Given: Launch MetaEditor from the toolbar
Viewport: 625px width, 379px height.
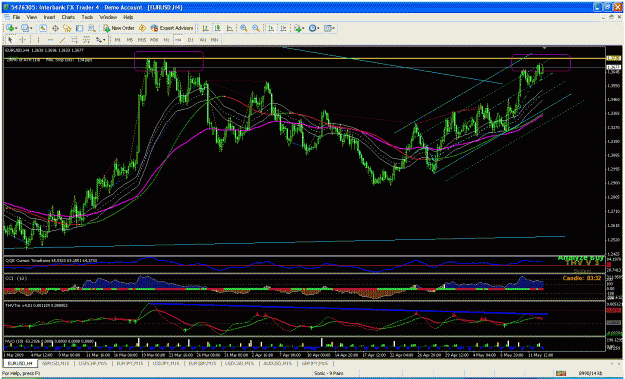Looking at the screenshot, I should click(142, 28).
